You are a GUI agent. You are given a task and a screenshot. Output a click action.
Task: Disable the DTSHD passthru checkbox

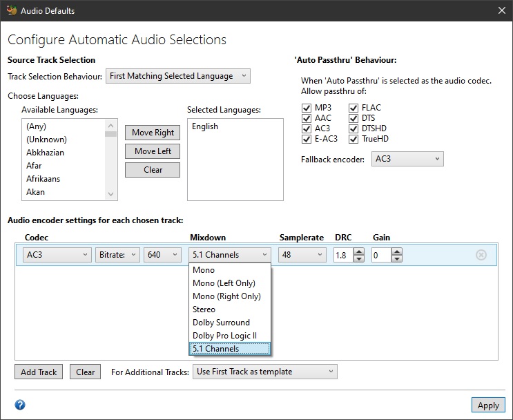click(x=354, y=128)
